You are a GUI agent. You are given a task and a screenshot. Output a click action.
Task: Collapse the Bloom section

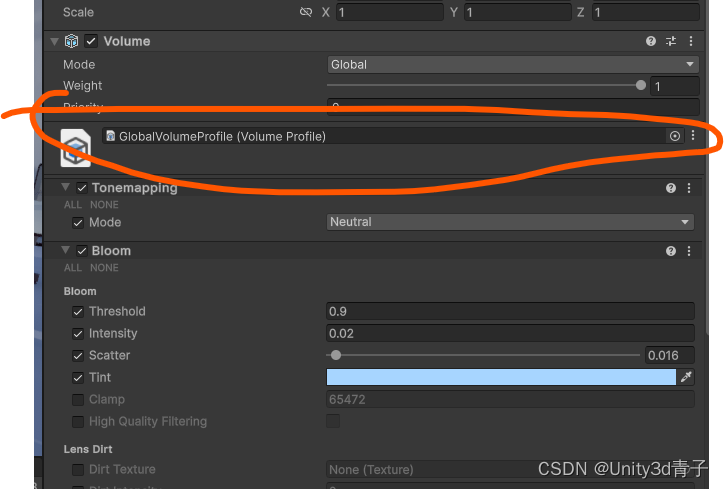(x=66, y=250)
